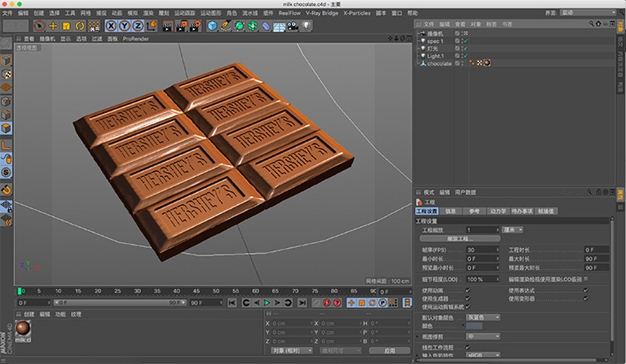Click the record keyframe red button
626x364 pixels.
coord(327,303)
